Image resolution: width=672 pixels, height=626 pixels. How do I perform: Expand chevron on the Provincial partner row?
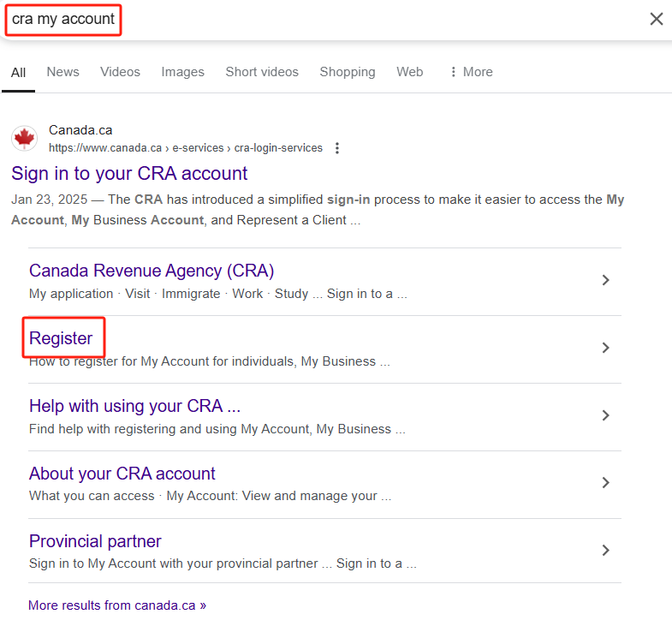pyautogui.click(x=605, y=550)
